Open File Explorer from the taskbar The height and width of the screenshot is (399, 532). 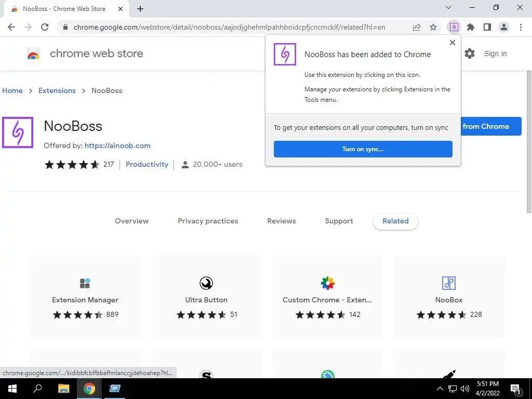[x=63, y=389]
